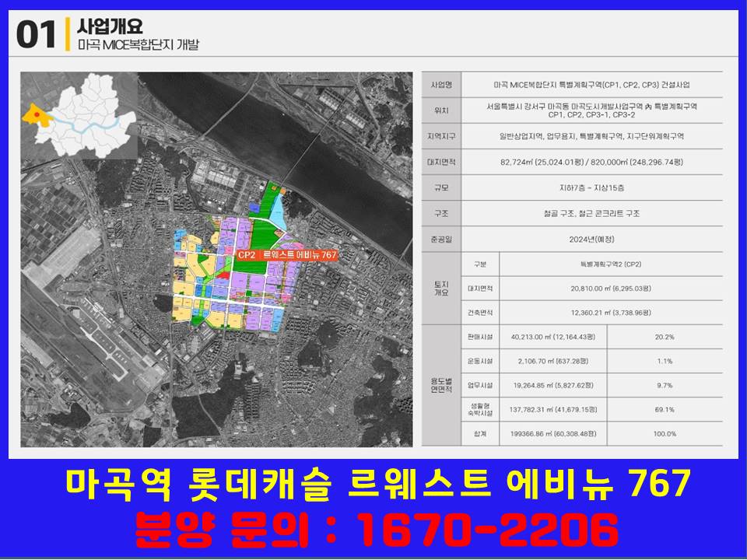The height and width of the screenshot is (560, 747).
Task: Click the "사업명" header cell
Action: tap(441, 85)
